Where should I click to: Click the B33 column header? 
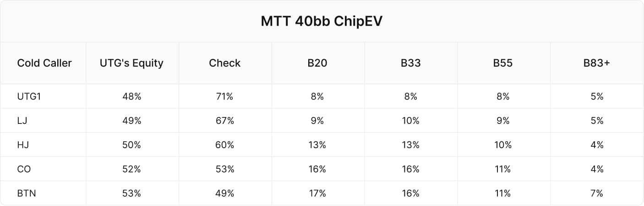click(x=410, y=63)
